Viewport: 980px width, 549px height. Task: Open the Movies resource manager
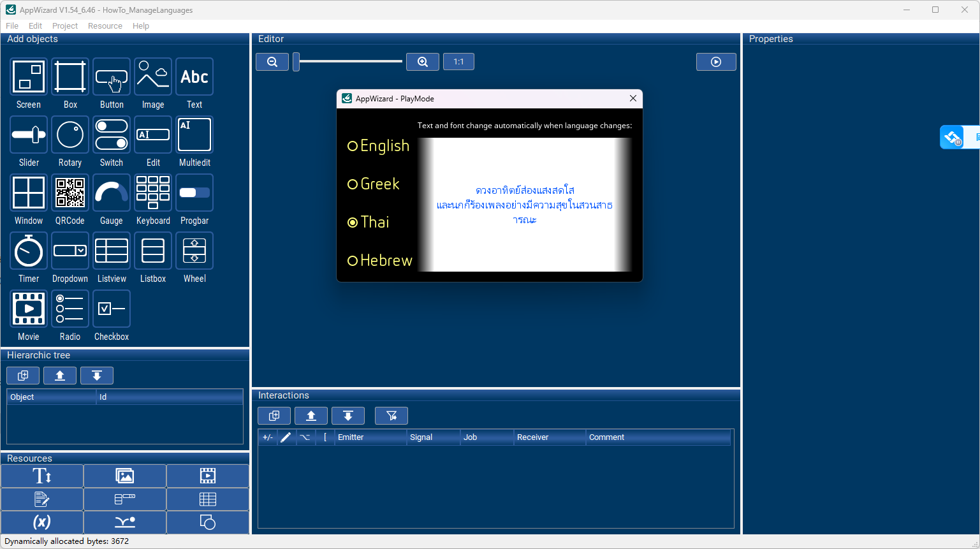pyautogui.click(x=208, y=476)
